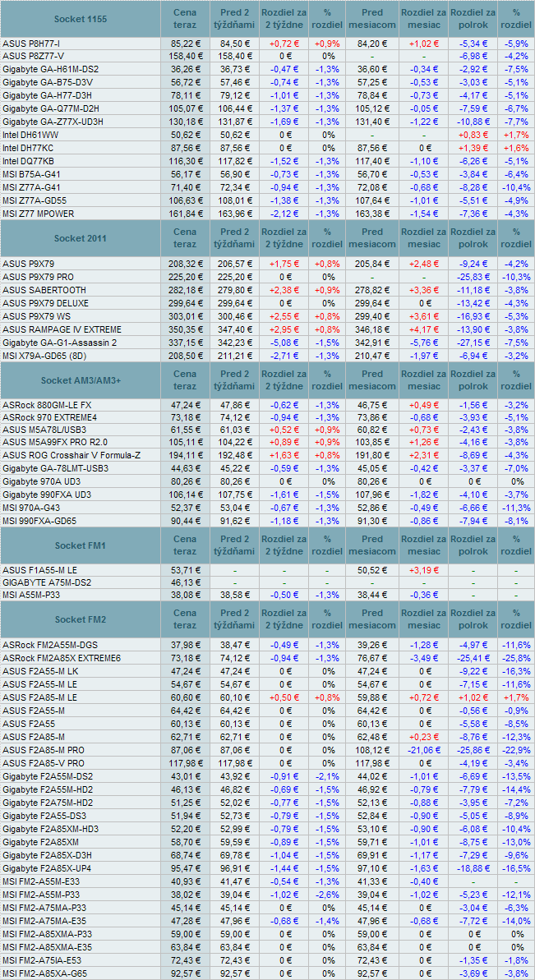Select the MSI X79A-GD65 (8D) name
Viewport: 535px width, 980px height.
click(46, 355)
